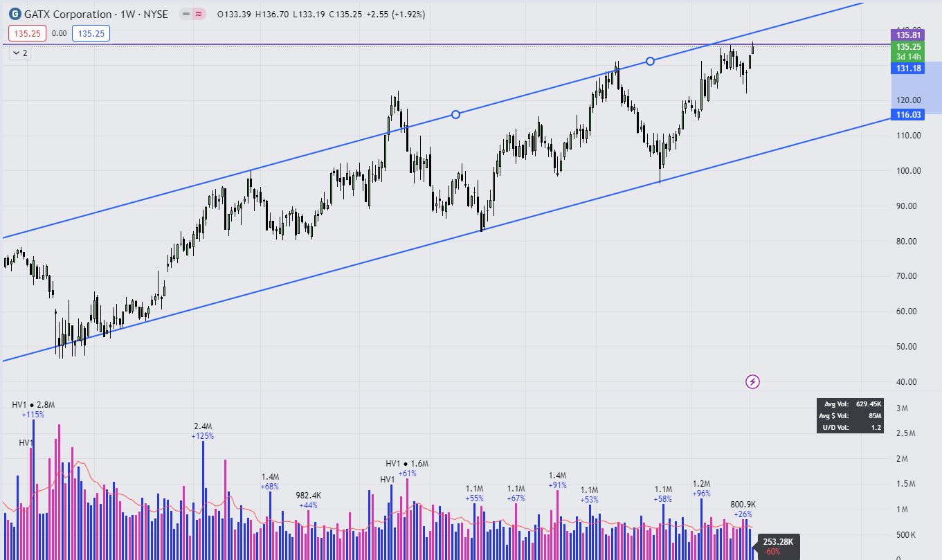Click the +26% volume change label
The image size is (942, 560).
(743, 514)
